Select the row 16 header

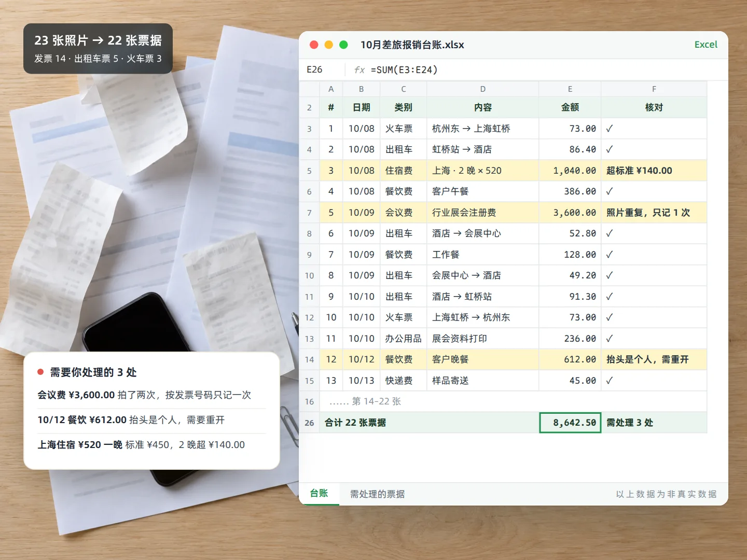309,401
